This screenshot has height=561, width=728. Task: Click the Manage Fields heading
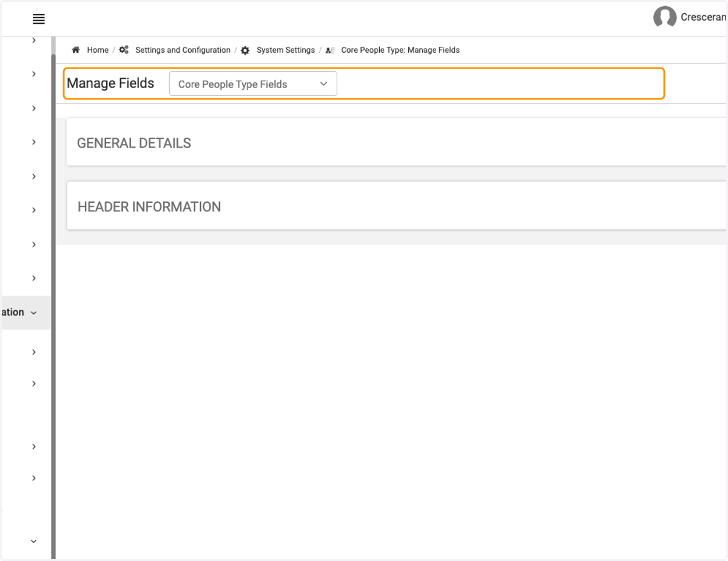(110, 83)
